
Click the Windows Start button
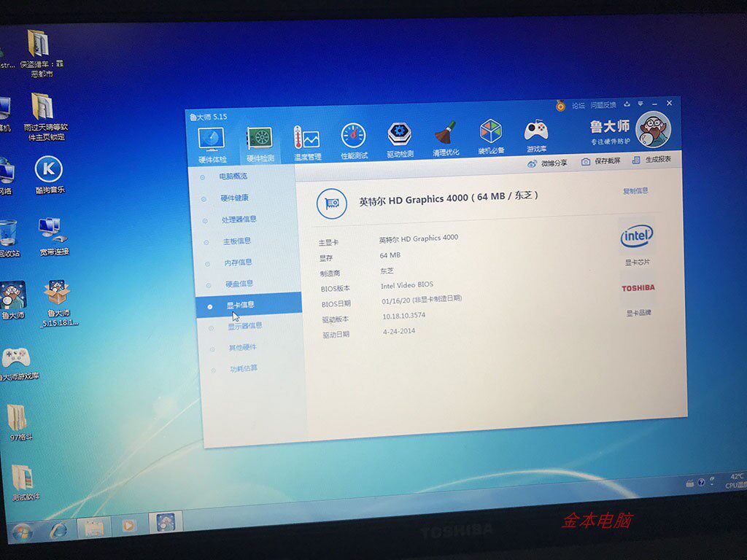(x=23, y=532)
